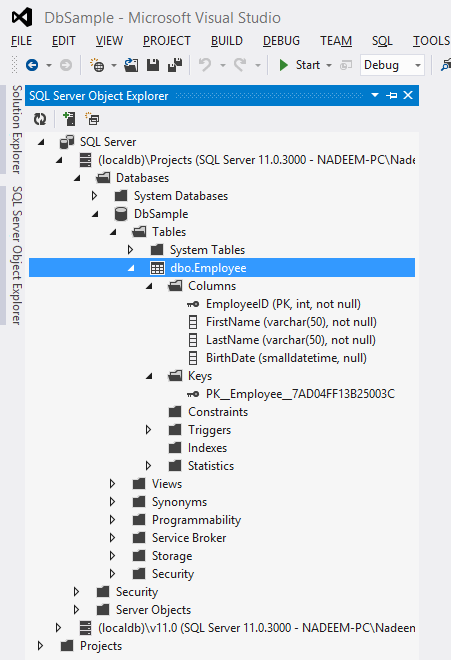Click the New Project toolbar icon

pyautogui.click(x=97, y=65)
